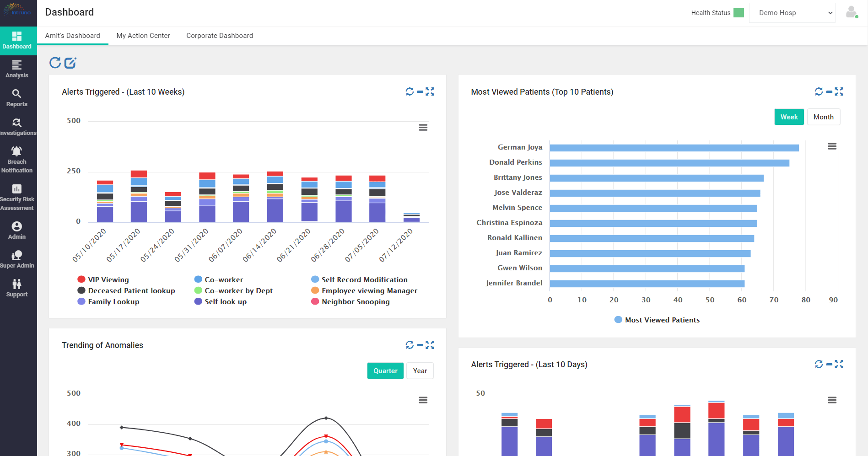Click the 05/17/2020 stacked bar
The height and width of the screenshot is (456, 868).
pos(139,196)
